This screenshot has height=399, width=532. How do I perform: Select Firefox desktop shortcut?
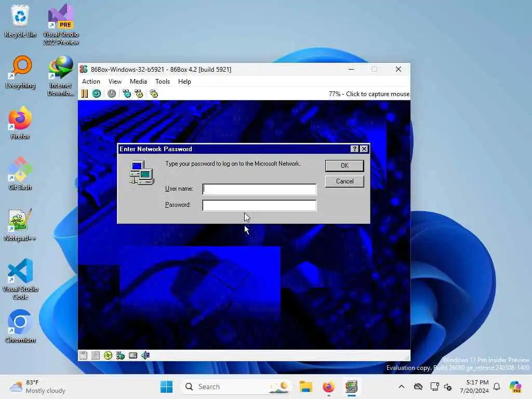[20, 123]
